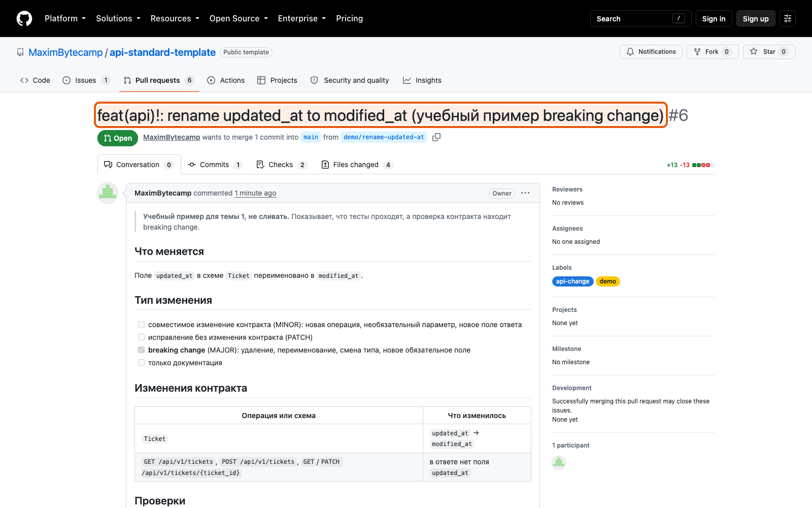The image size is (812, 508).
Task: Open the header settings menu icon next to Sign up
Action: point(788,18)
